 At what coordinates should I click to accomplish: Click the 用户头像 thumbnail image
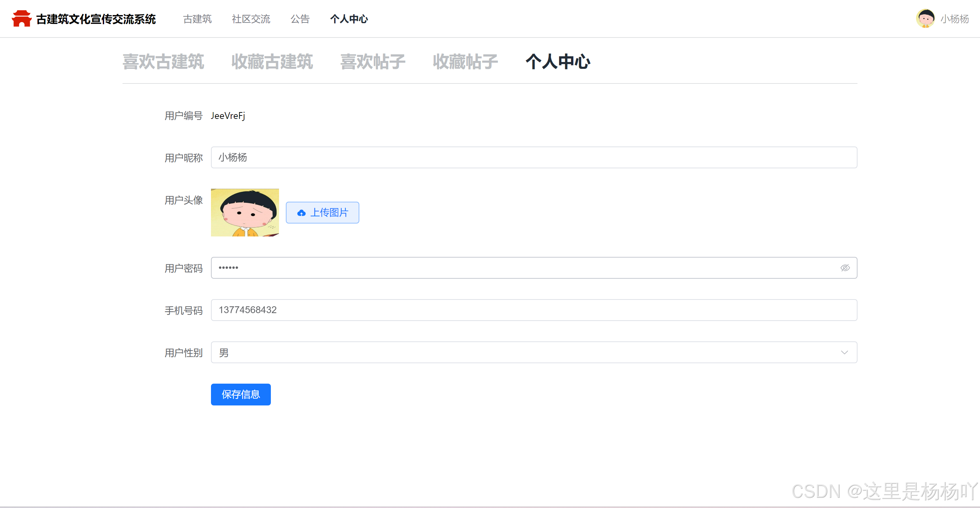tap(245, 213)
